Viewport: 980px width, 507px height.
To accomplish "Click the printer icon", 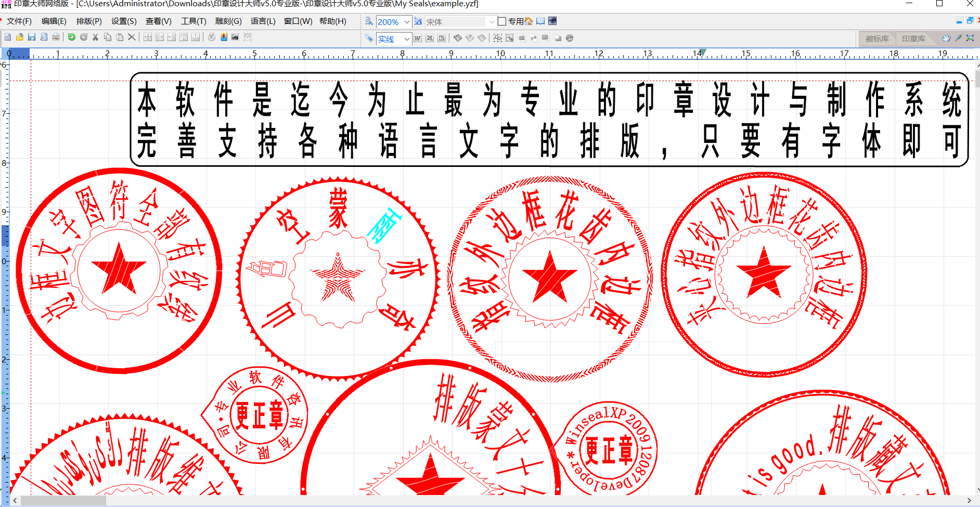I will click(56, 37).
